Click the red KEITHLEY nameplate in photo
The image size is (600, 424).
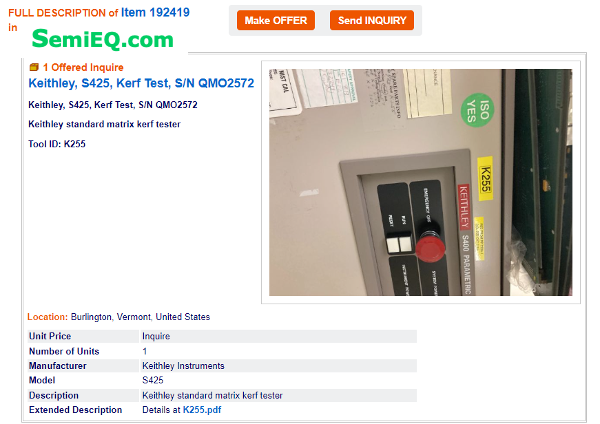tap(464, 207)
